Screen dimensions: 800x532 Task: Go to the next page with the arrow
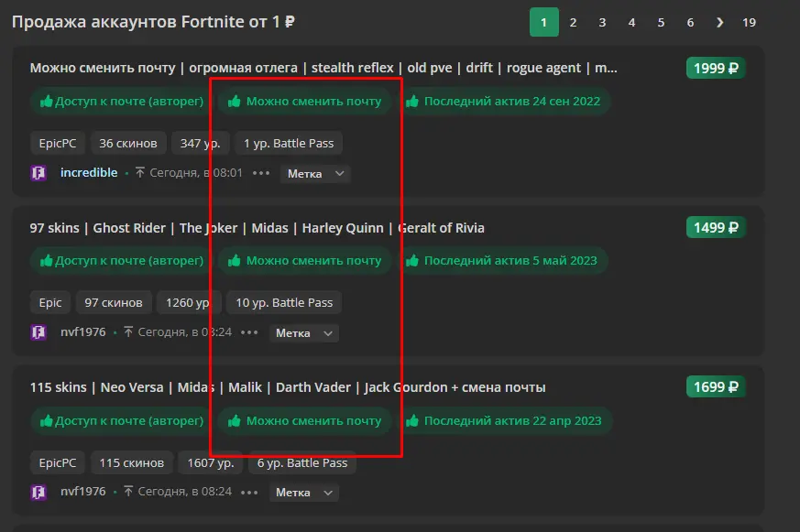719,22
